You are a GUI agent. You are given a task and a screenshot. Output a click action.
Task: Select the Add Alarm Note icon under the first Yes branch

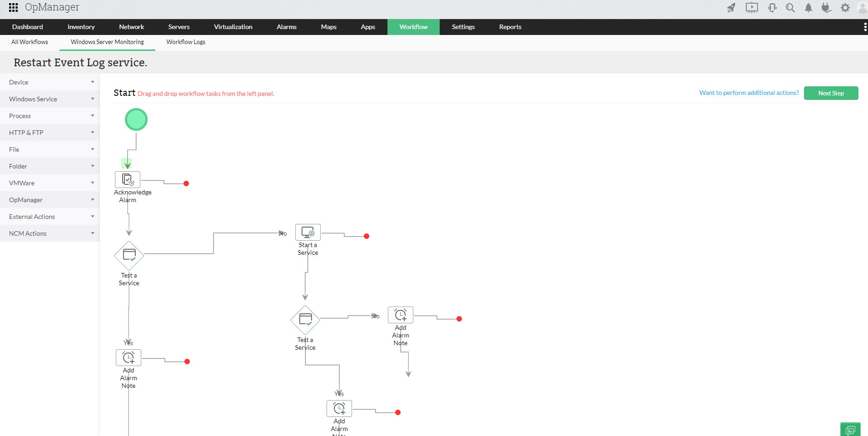point(129,357)
